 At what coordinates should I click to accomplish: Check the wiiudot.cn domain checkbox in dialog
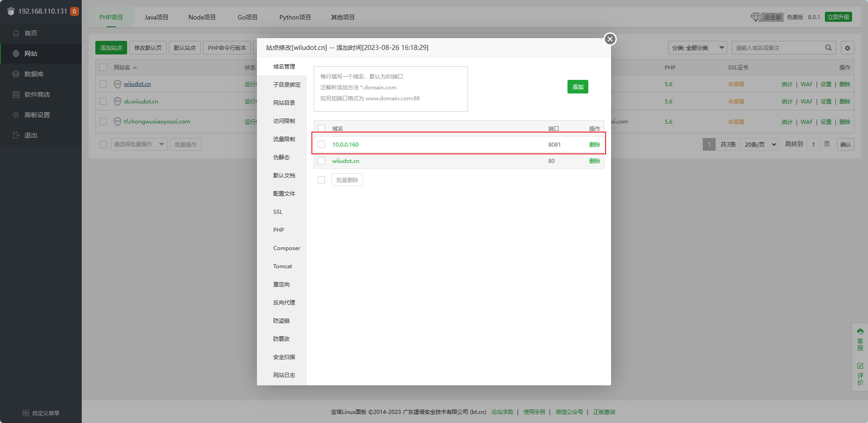(x=321, y=161)
